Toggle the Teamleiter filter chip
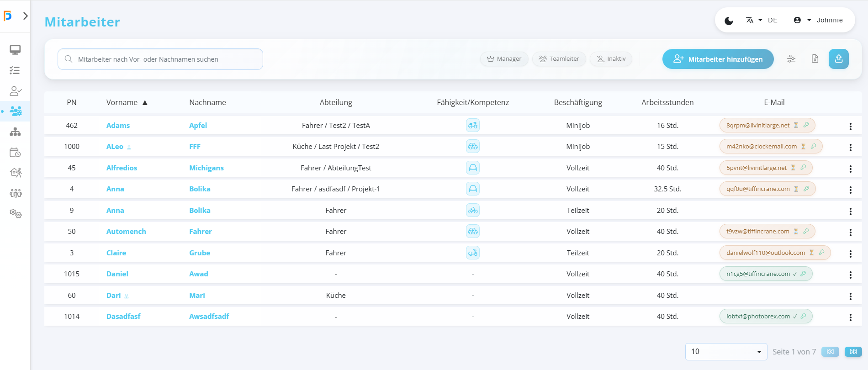This screenshot has width=868, height=370. point(559,59)
